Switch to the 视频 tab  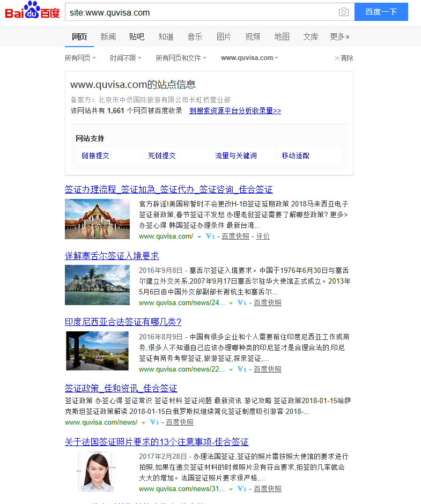click(x=253, y=37)
